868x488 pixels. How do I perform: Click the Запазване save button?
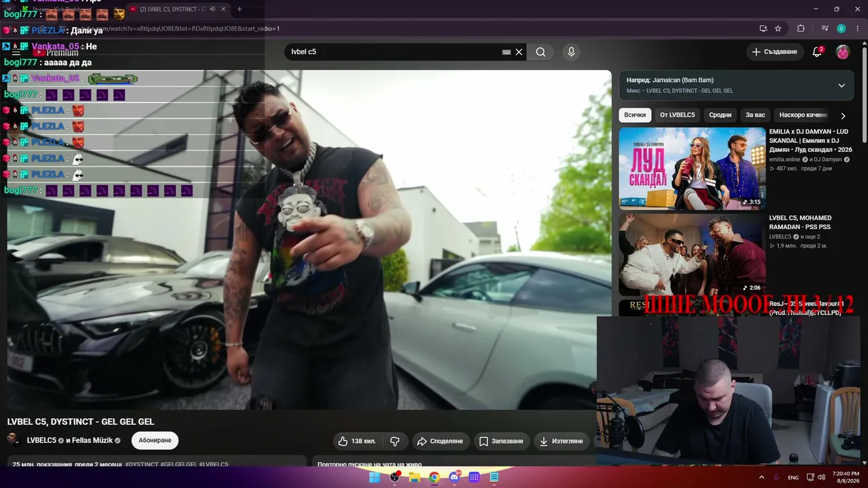click(501, 441)
